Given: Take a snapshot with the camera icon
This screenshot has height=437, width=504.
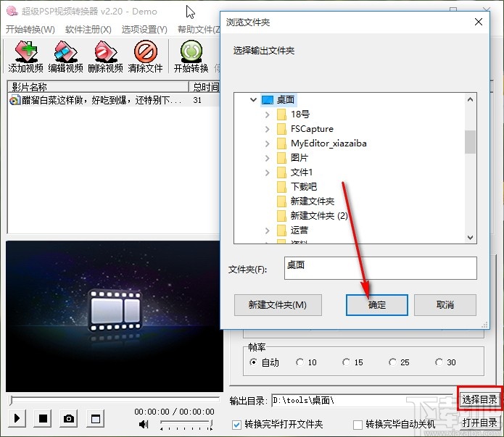Looking at the screenshot, I should click(68, 418).
